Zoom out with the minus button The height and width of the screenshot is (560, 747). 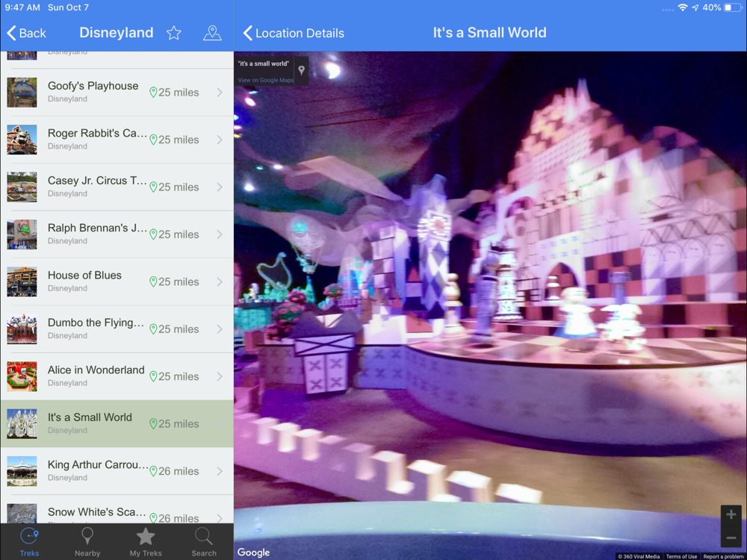(731, 538)
